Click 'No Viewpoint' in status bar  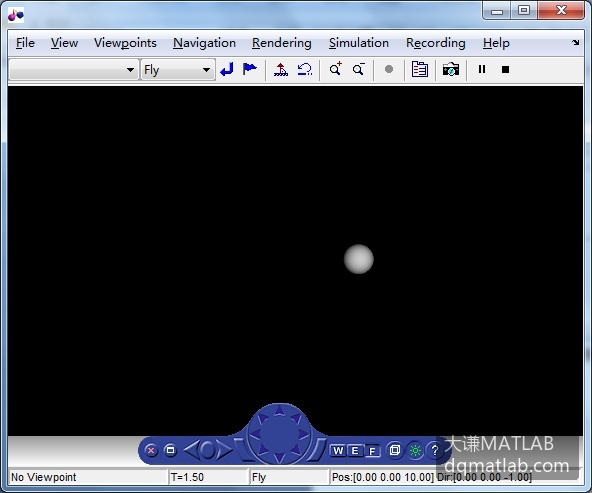(43, 477)
